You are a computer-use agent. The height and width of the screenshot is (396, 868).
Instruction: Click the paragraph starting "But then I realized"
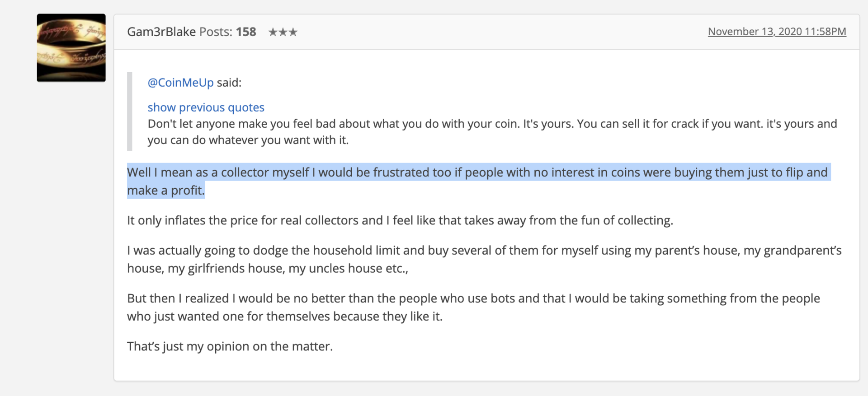[x=473, y=298]
